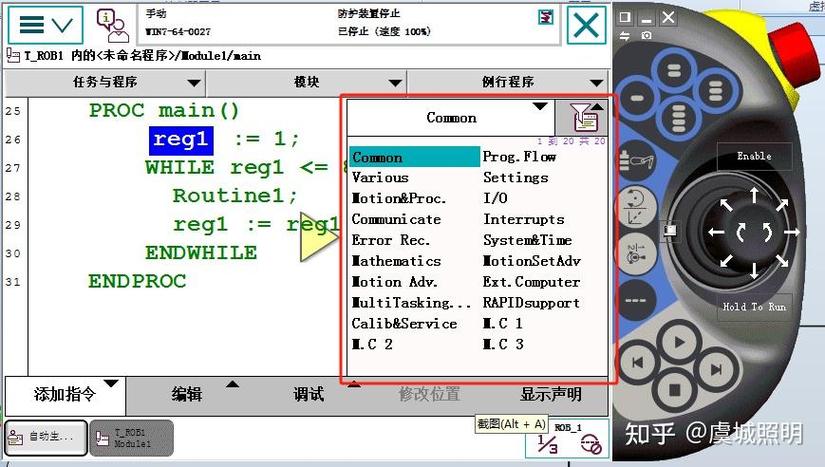This screenshot has width=825, height=467.
Task: Click joystick up arrow
Action: point(754,195)
